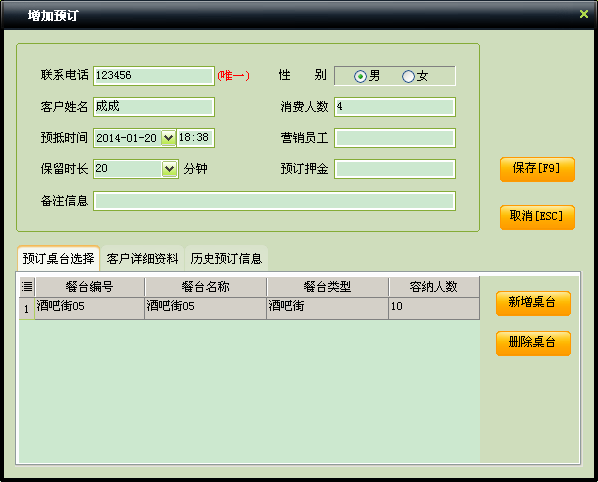Focus the 联系电话 input field
The height and width of the screenshot is (482, 598).
click(x=154, y=76)
